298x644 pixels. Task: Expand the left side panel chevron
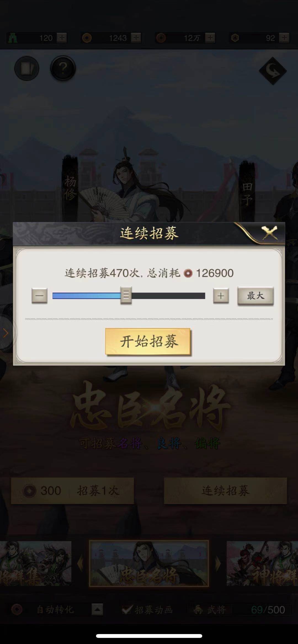(x=6, y=333)
